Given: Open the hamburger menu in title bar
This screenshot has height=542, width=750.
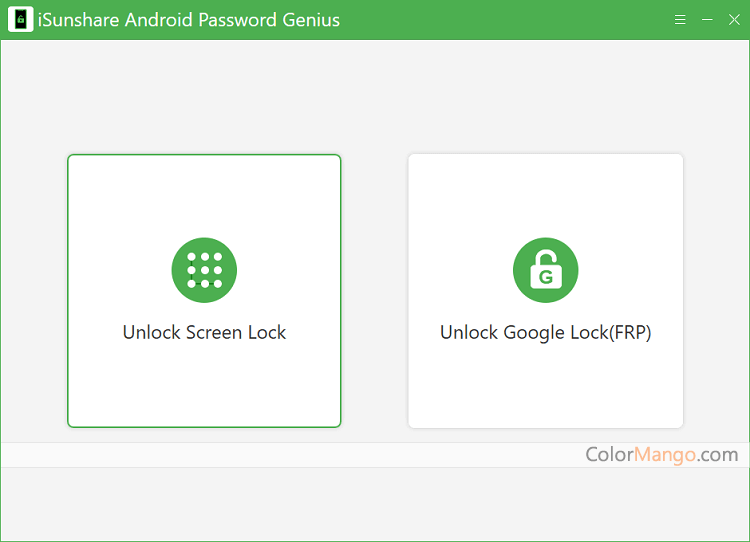Looking at the screenshot, I should tap(680, 20).
